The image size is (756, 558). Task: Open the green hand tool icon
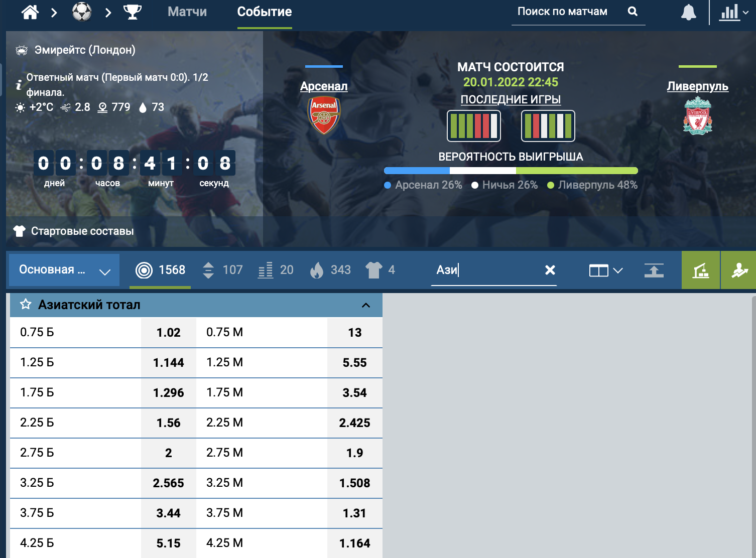coord(739,270)
